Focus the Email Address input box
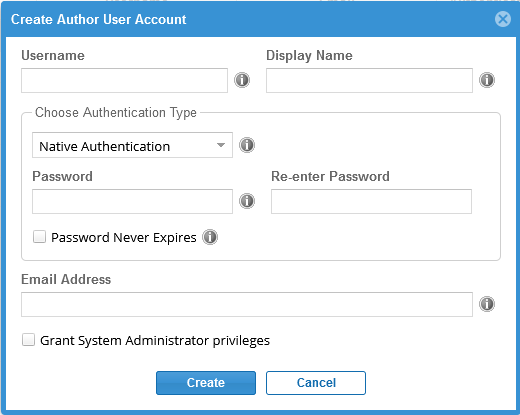The width and height of the screenshot is (520, 415). click(247, 304)
